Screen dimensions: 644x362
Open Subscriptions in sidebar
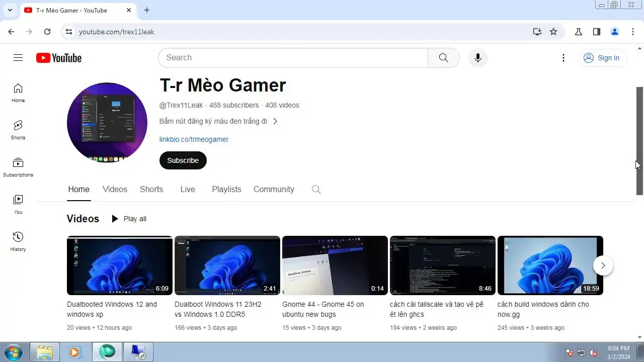18,167
